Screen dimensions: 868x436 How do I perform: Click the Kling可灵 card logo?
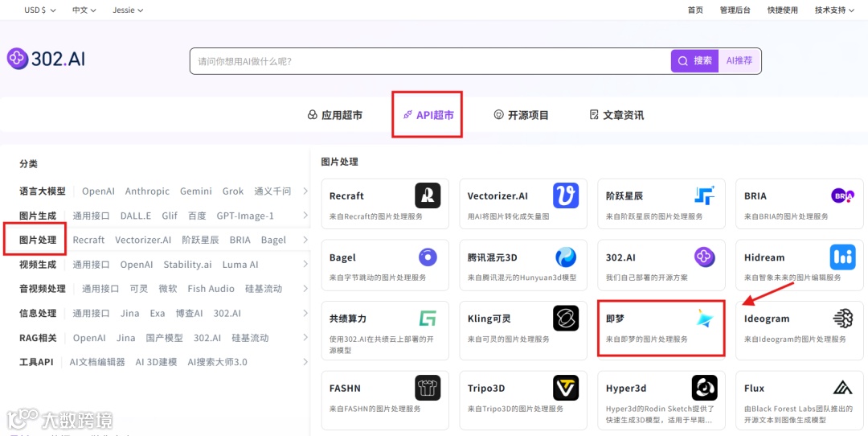(566, 319)
